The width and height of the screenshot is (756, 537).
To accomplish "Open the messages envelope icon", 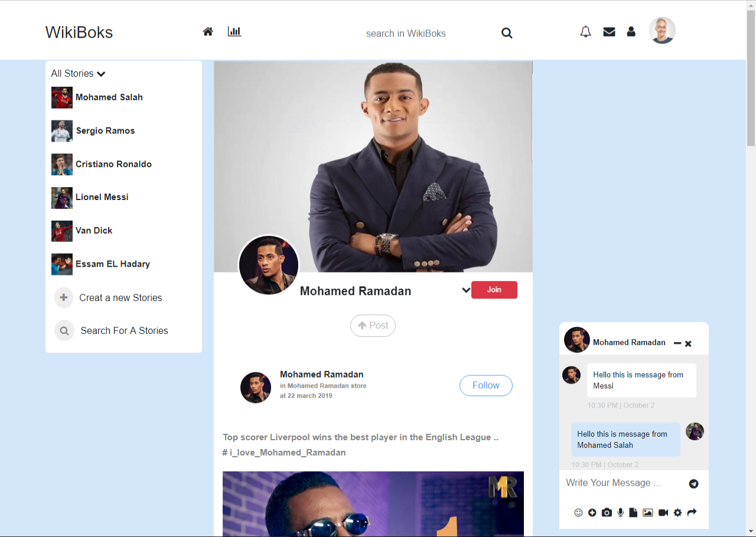I will tap(609, 32).
